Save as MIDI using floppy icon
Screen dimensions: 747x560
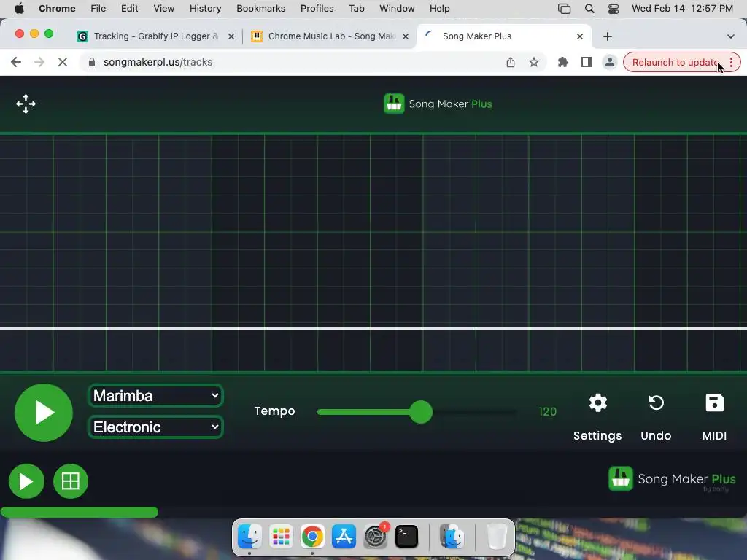coord(714,403)
